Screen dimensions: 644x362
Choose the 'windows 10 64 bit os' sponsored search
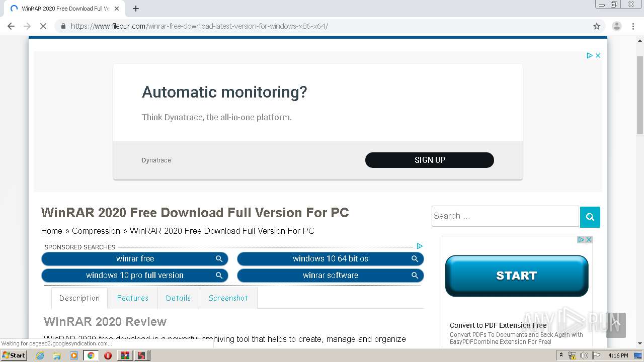pyautogui.click(x=331, y=259)
